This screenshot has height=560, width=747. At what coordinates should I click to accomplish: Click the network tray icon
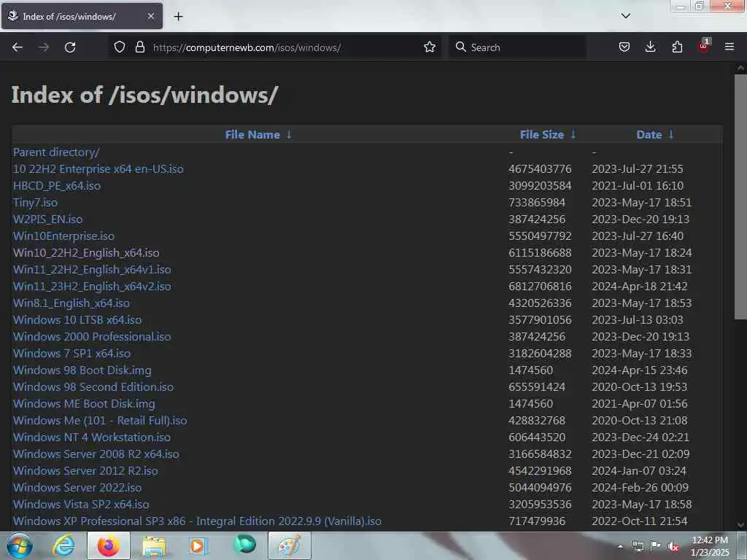click(x=638, y=547)
